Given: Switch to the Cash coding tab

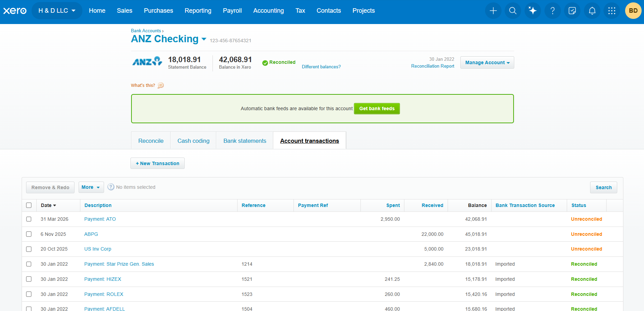Looking at the screenshot, I should (193, 141).
